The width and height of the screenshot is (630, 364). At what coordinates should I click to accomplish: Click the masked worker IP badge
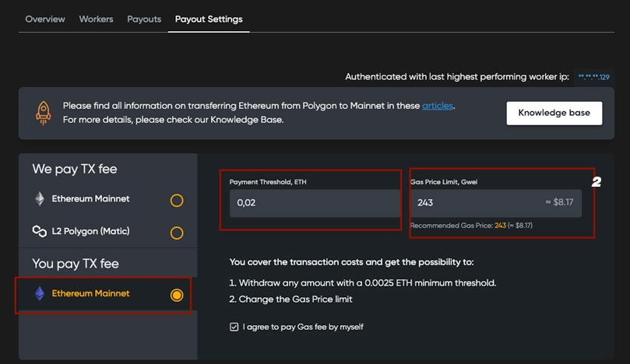pos(593,77)
